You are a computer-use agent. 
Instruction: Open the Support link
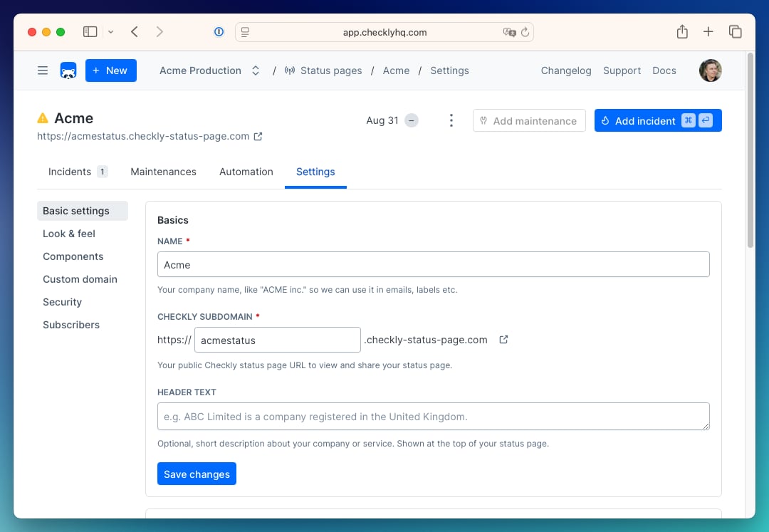coord(622,71)
